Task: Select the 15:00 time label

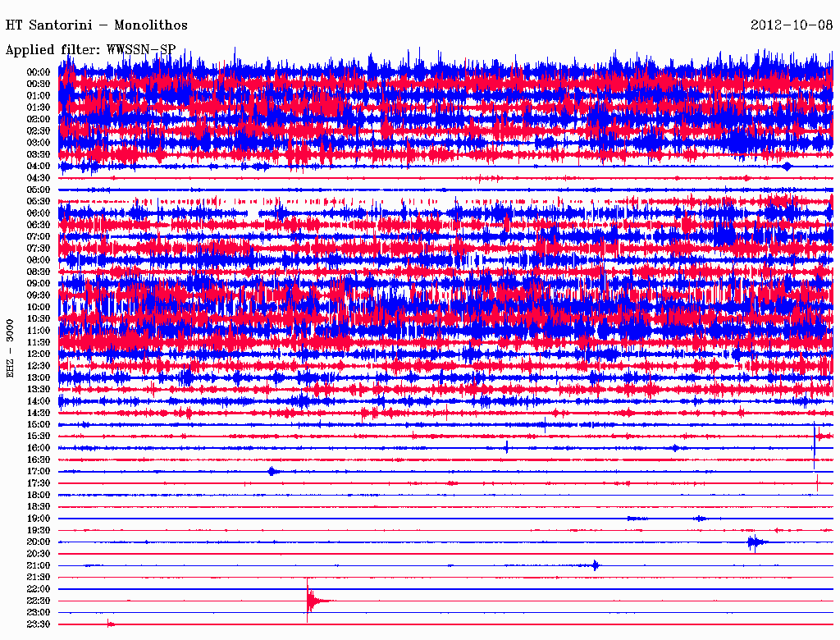Action: [39, 425]
